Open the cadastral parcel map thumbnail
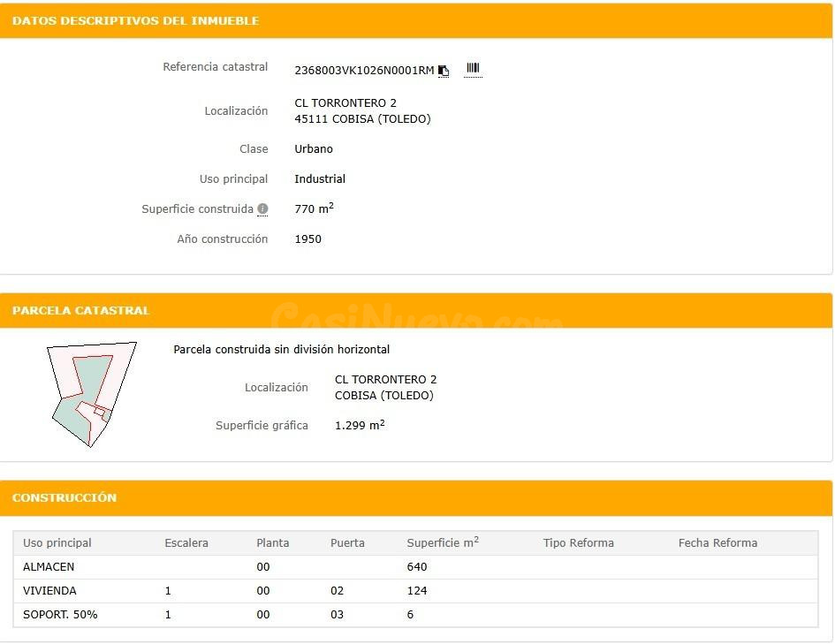 [92, 394]
